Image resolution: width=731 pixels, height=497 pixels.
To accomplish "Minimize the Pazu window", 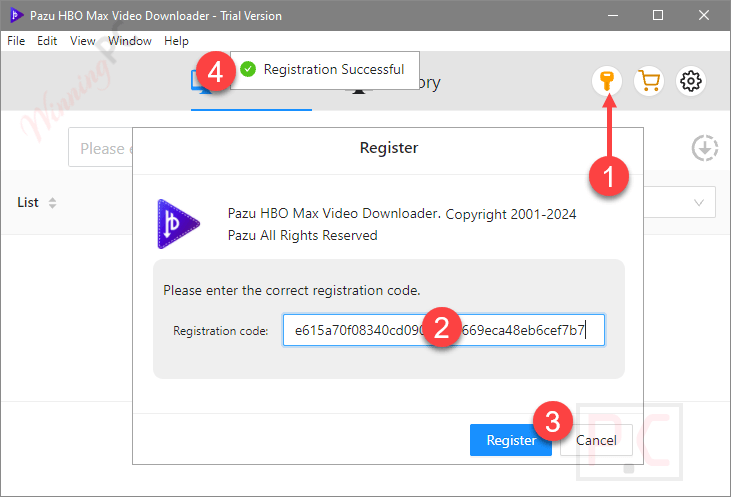I will click(613, 15).
